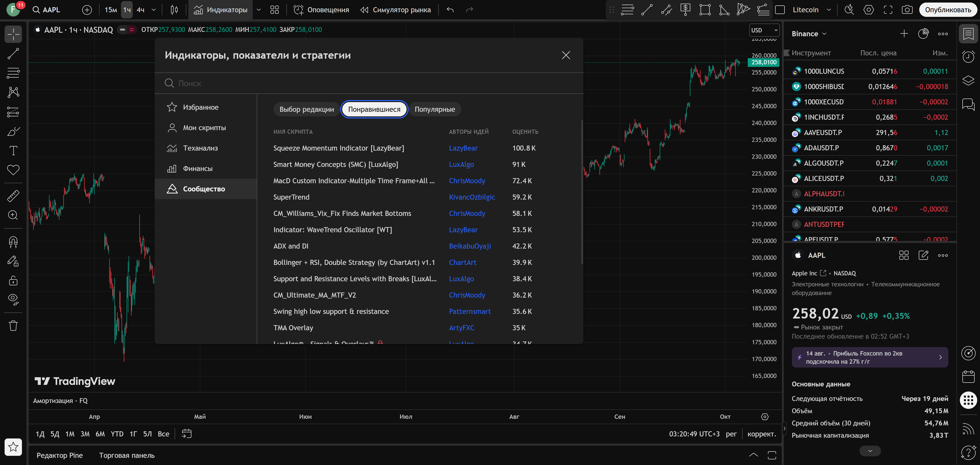Open the USD currency dropdown
The image size is (980, 465).
click(764, 30)
